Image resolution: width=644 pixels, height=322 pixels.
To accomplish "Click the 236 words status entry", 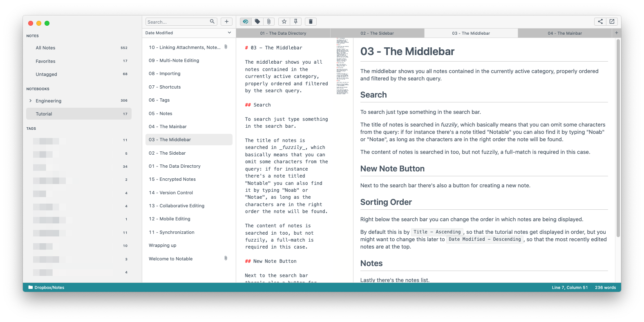I will pos(605,287).
